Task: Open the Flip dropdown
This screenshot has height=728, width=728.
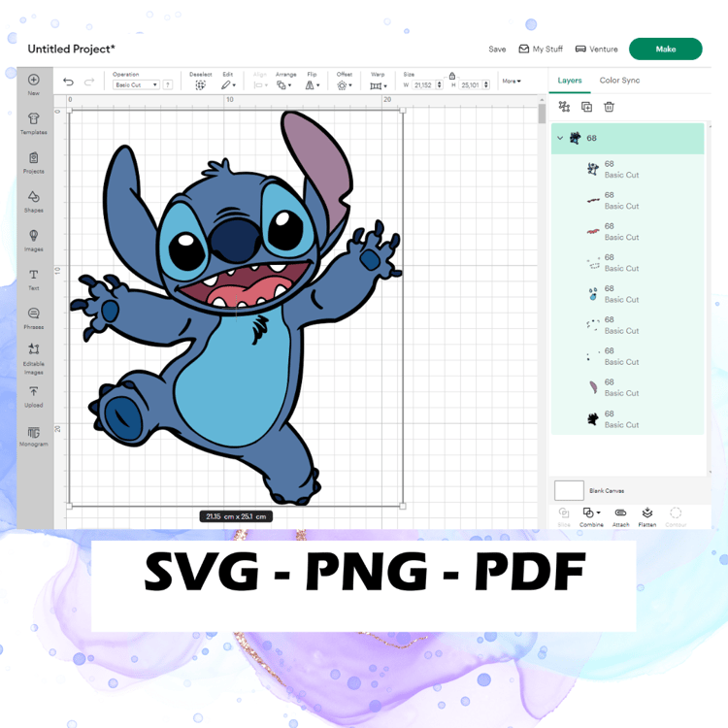Action: tap(313, 85)
